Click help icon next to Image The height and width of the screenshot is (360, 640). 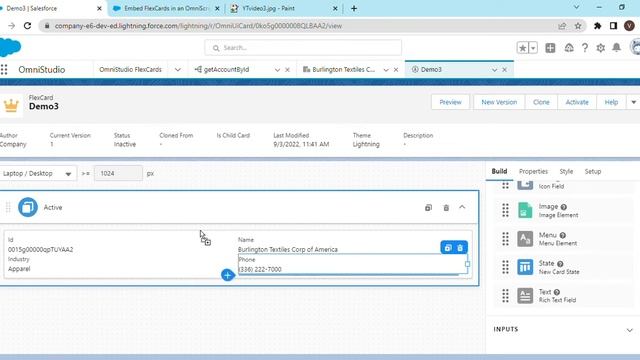(564, 207)
